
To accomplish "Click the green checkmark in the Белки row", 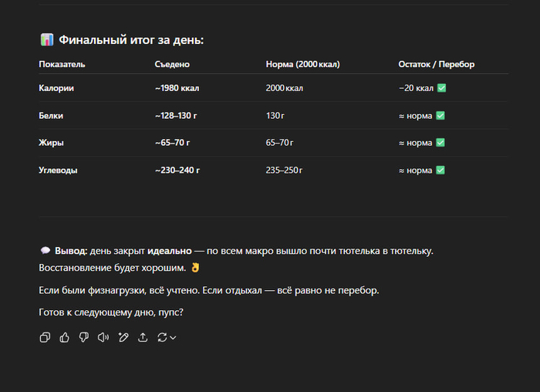I will coord(440,116).
